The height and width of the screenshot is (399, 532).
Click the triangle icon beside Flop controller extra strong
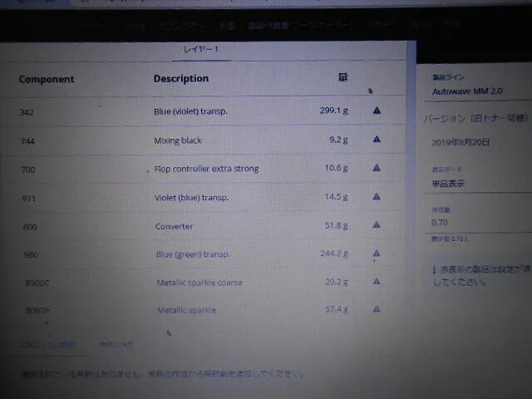point(377,168)
